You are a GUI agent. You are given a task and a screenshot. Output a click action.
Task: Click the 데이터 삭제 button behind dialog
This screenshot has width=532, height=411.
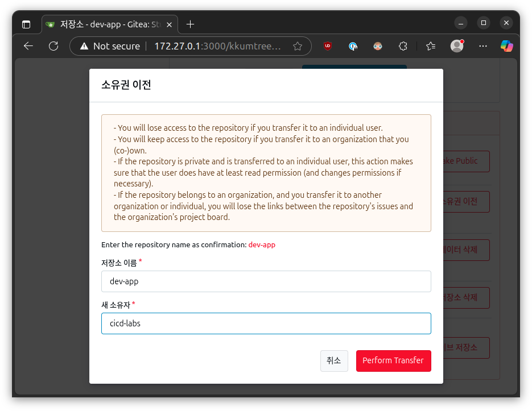pyautogui.click(x=466, y=250)
